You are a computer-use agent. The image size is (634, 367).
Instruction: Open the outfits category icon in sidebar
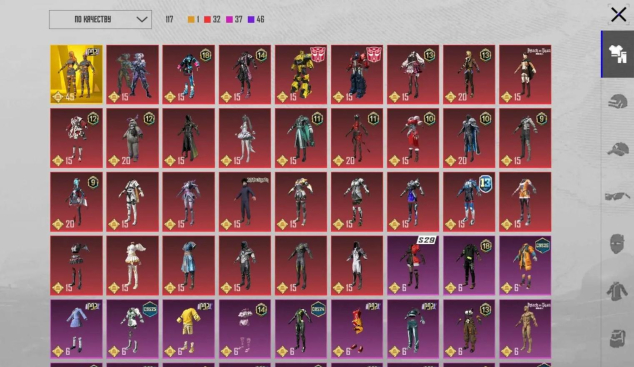[x=617, y=54]
